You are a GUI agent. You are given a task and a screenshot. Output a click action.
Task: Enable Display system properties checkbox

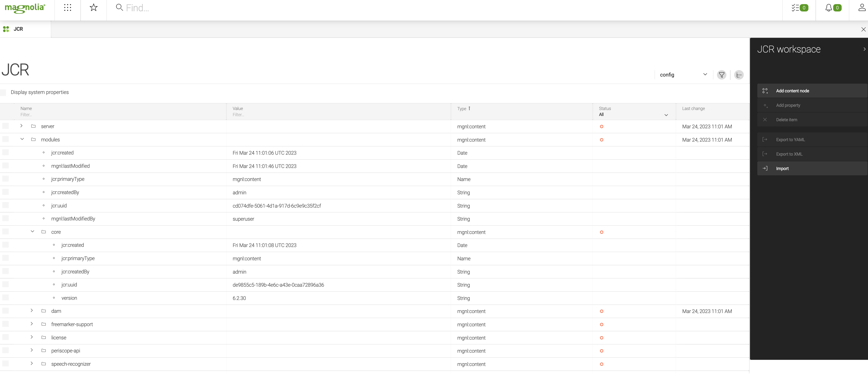3,92
